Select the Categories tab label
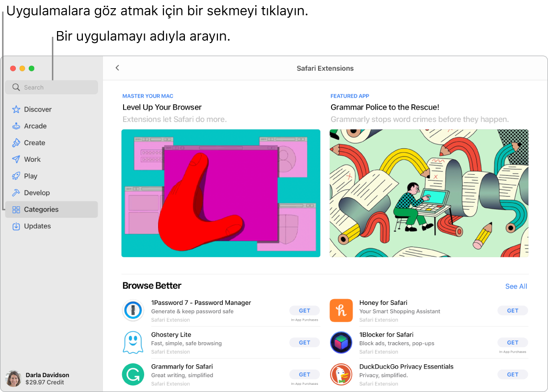The height and width of the screenshot is (392, 548). tap(41, 210)
